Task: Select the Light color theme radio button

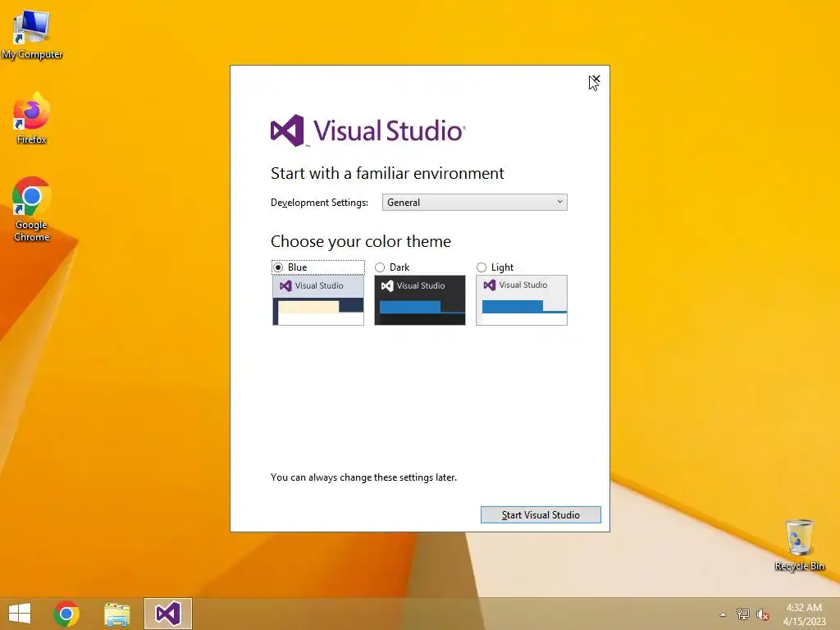Action: pyautogui.click(x=482, y=267)
